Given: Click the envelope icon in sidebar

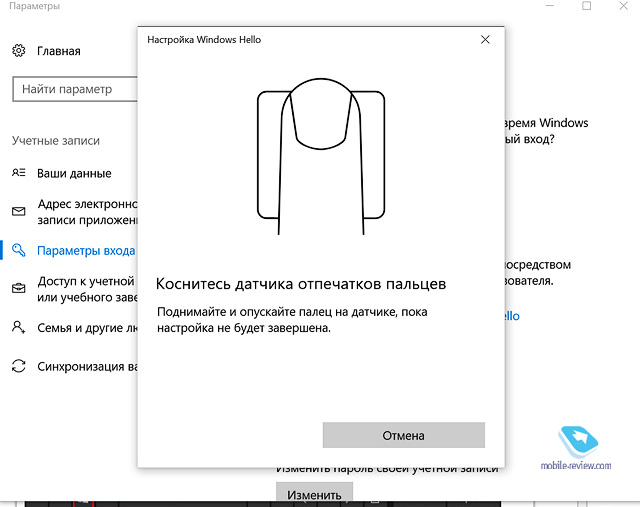Looking at the screenshot, I should click(x=18, y=211).
